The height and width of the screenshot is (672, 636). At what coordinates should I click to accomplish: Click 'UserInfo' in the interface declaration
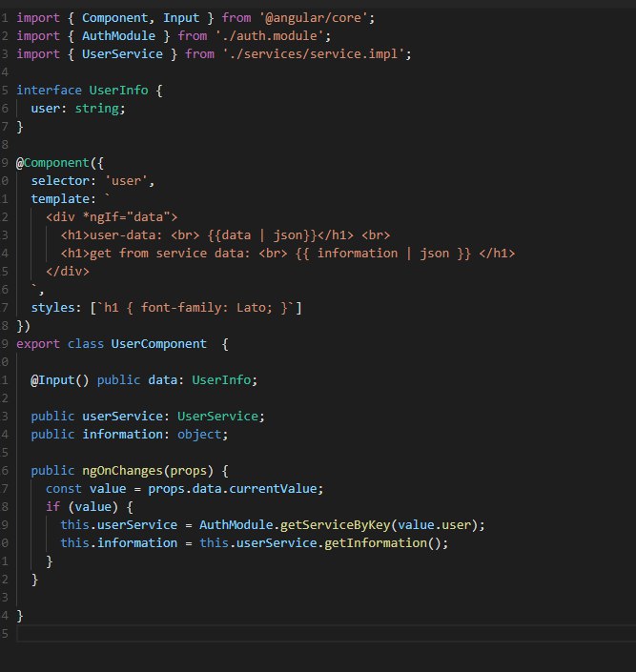coord(118,90)
